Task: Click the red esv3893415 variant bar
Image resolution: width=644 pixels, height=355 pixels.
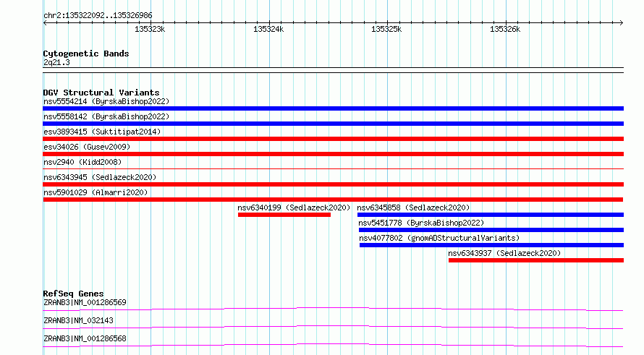Action: coord(333,139)
